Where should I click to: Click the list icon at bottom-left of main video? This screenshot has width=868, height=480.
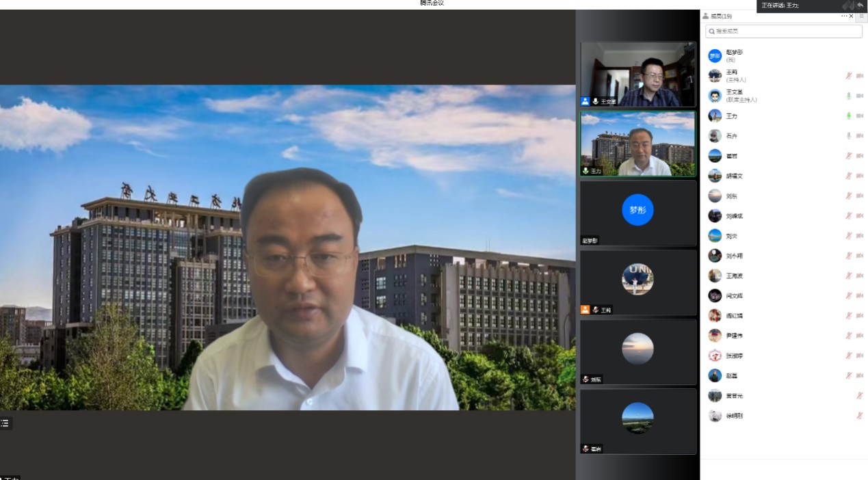5,423
